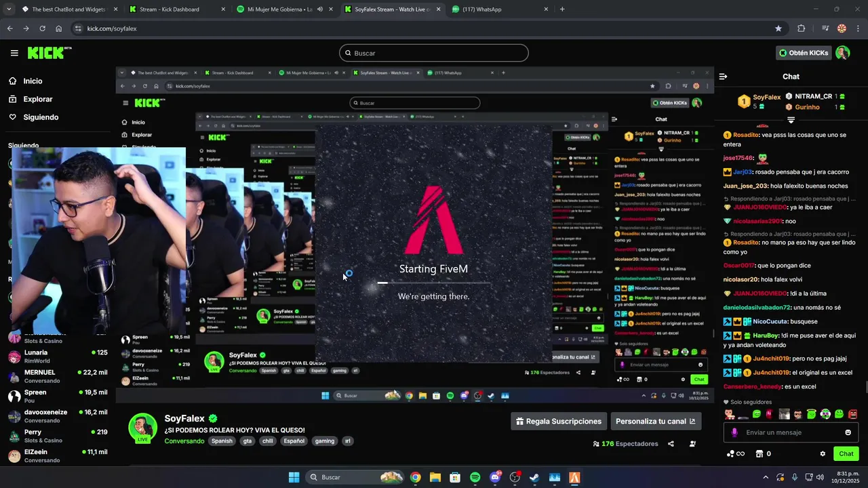Click Regala Suscripciones button
Viewport: 868px width, 488px height.
point(559,422)
